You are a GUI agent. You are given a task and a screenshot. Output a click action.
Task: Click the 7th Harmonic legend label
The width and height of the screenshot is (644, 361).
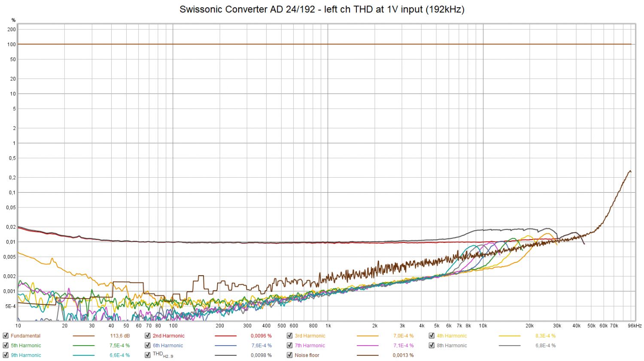(x=310, y=345)
